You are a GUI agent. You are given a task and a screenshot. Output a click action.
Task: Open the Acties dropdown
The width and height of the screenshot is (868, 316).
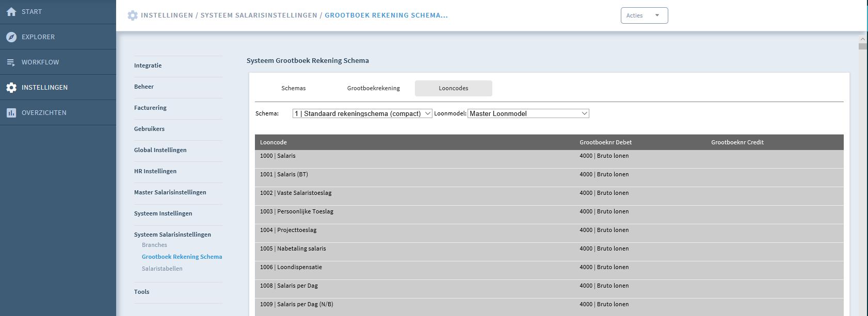(x=644, y=15)
